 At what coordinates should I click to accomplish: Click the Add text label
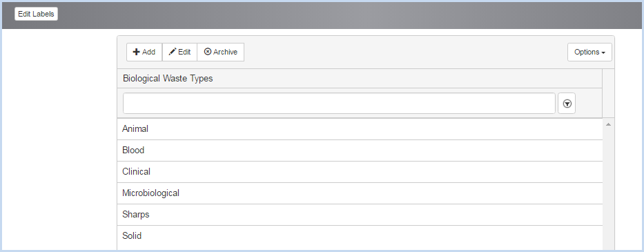click(148, 52)
